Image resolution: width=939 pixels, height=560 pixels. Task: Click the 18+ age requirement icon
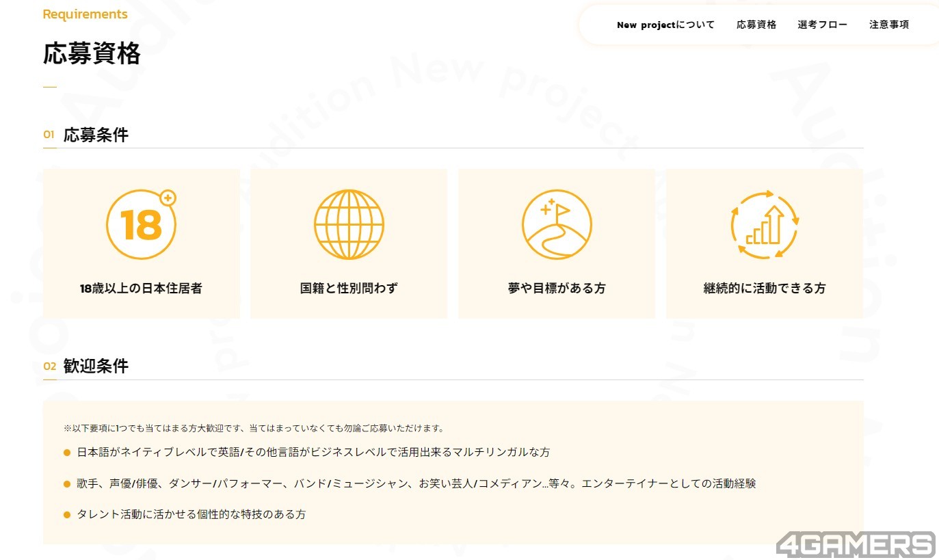(142, 224)
